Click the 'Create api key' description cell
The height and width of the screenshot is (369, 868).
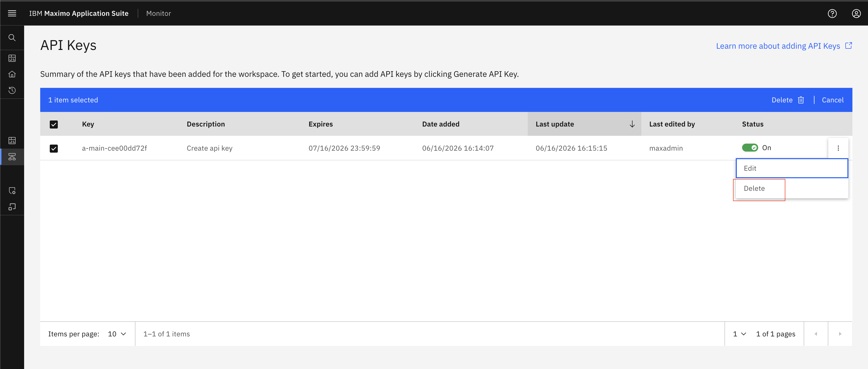(x=209, y=148)
